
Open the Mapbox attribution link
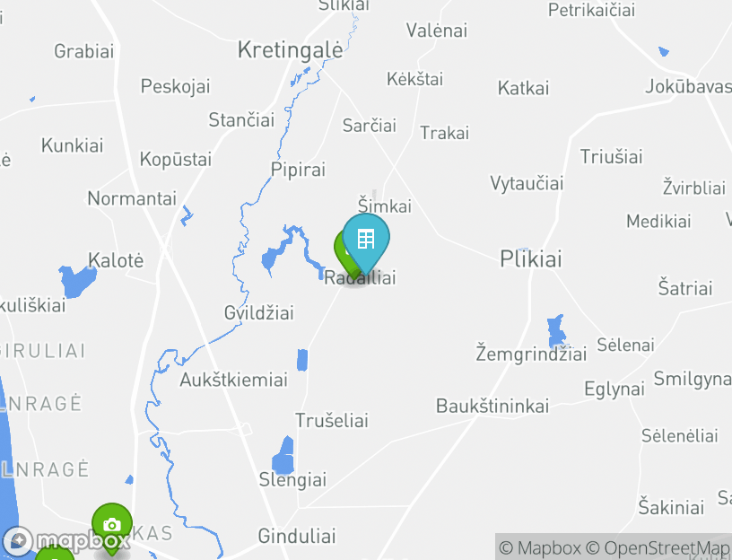tap(540, 547)
